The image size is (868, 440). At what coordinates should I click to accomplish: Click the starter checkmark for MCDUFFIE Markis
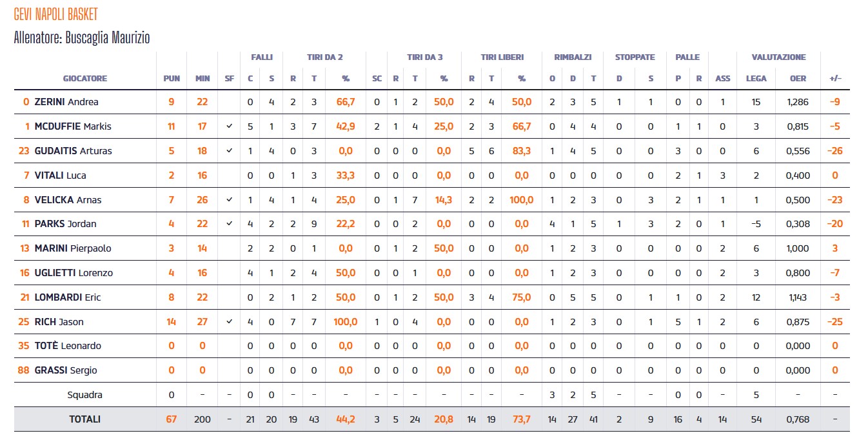(x=230, y=126)
